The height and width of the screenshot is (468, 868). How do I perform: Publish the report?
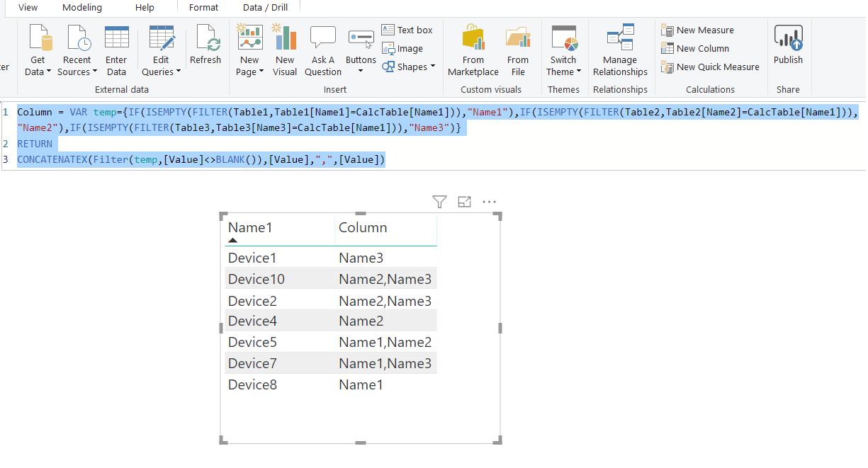point(788,44)
